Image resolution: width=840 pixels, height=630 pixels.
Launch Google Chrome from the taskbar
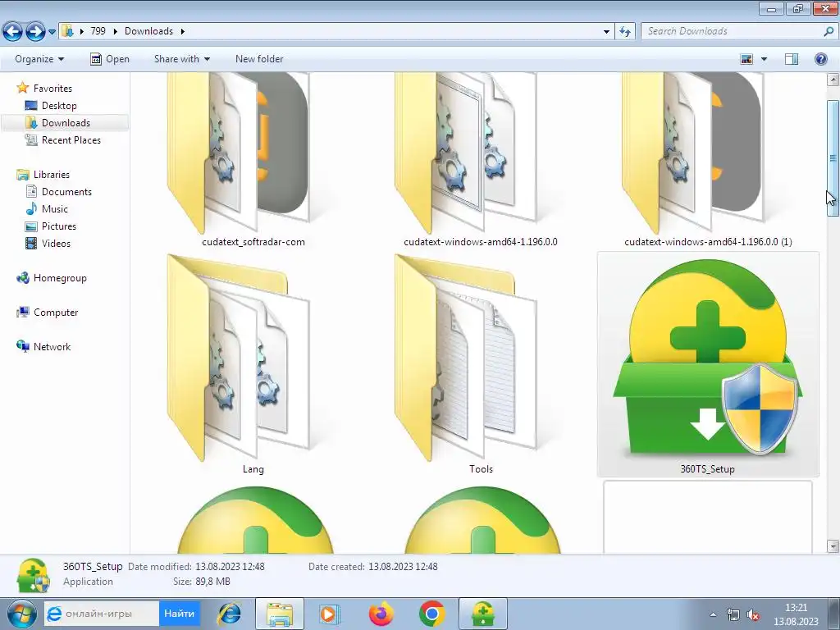click(x=431, y=614)
